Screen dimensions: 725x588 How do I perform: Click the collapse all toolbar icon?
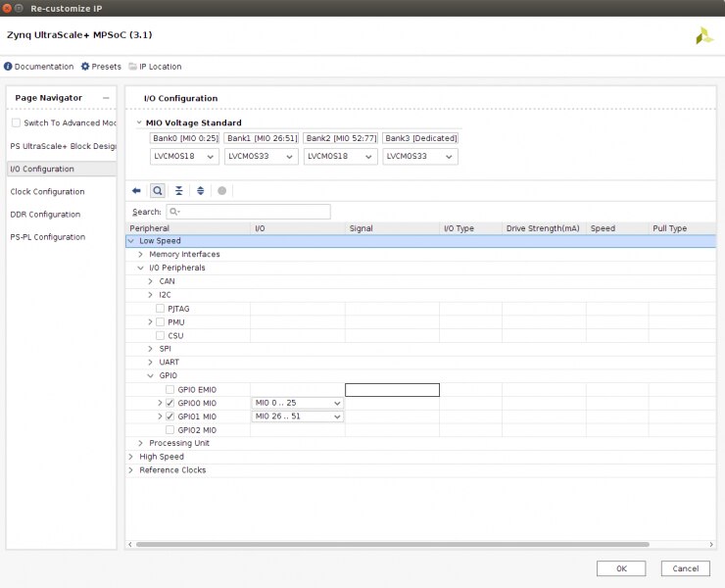[x=179, y=190]
